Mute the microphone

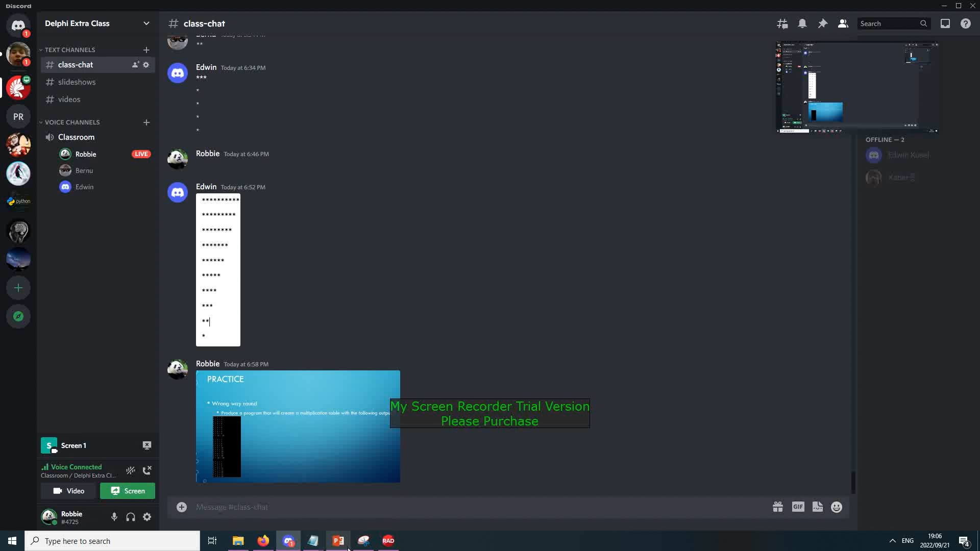[x=114, y=517]
